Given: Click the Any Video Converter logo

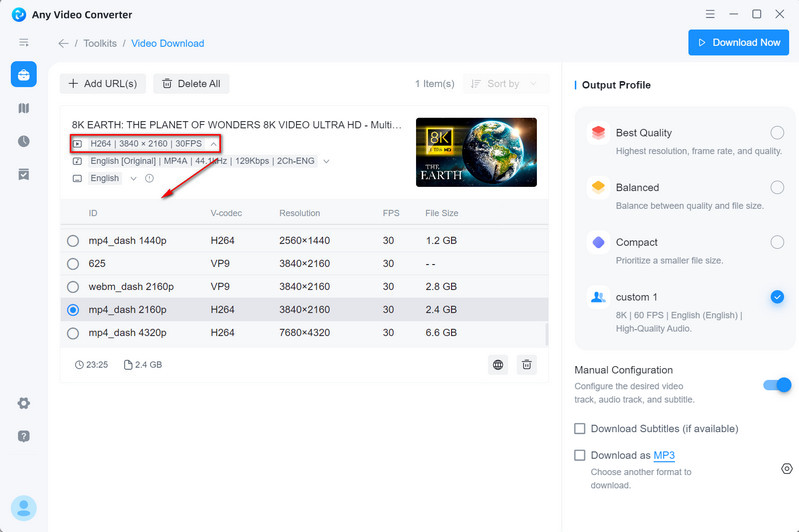Looking at the screenshot, I should click(x=19, y=14).
